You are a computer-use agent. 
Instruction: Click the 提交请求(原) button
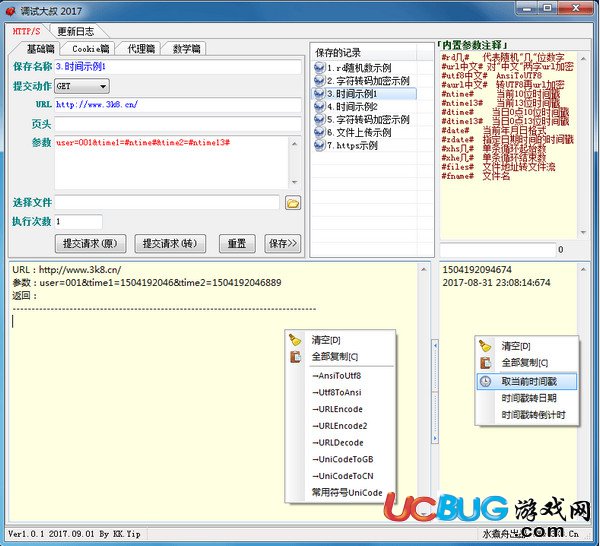pos(90,243)
